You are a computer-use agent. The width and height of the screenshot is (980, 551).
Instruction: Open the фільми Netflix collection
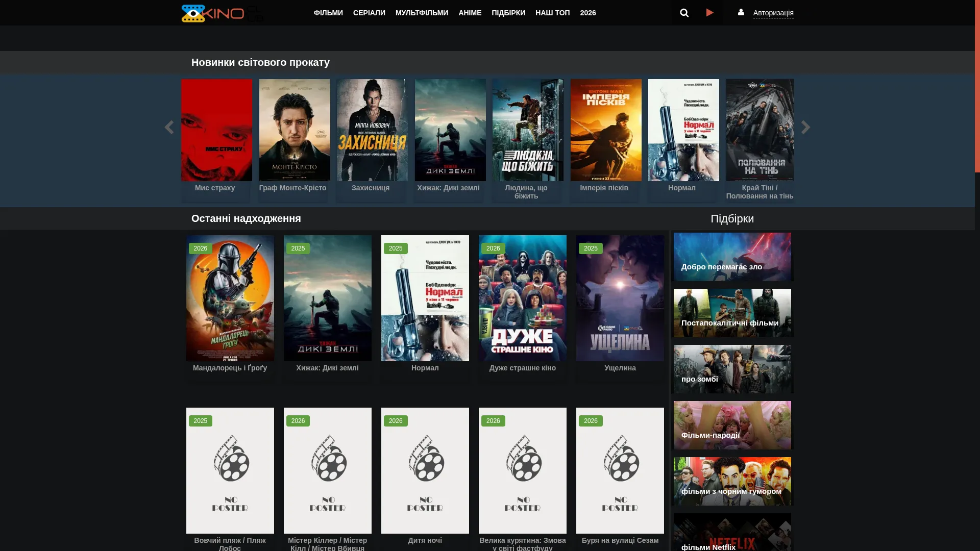tap(732, 532)
